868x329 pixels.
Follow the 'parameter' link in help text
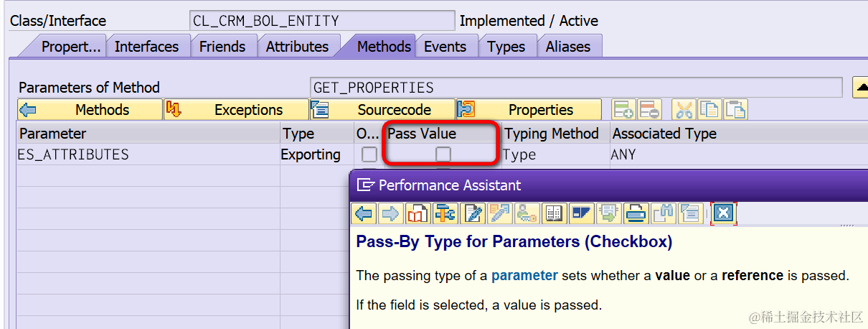tap(524, 275)
